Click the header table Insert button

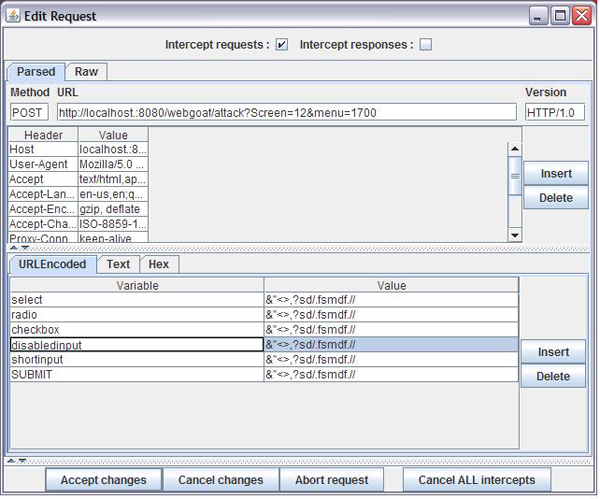(556, 173)
